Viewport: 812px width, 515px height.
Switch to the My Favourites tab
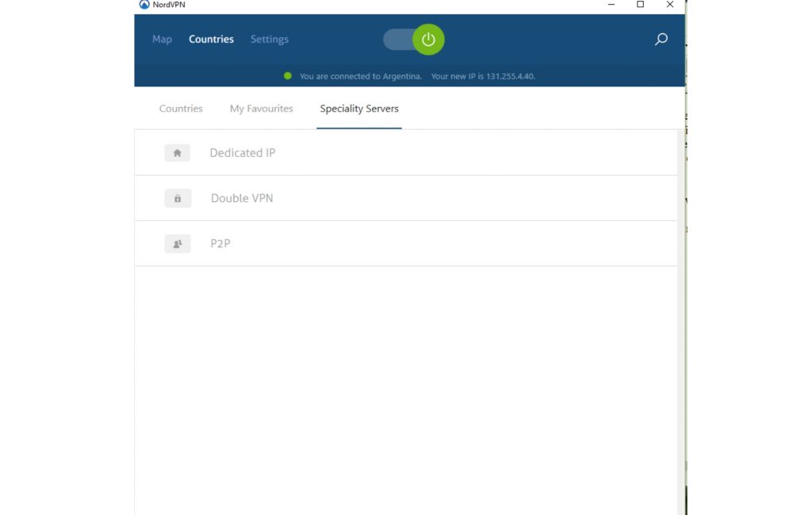[x=262, y=109]
